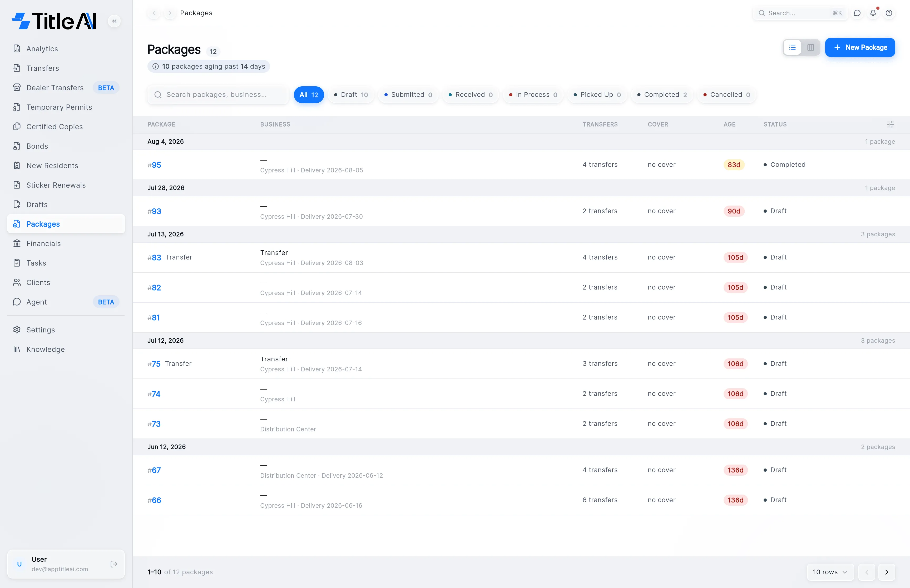Image resolution: width=910 pixels, height=588 pixels.
Task: Click the New Package button
Action: point(860,47)
